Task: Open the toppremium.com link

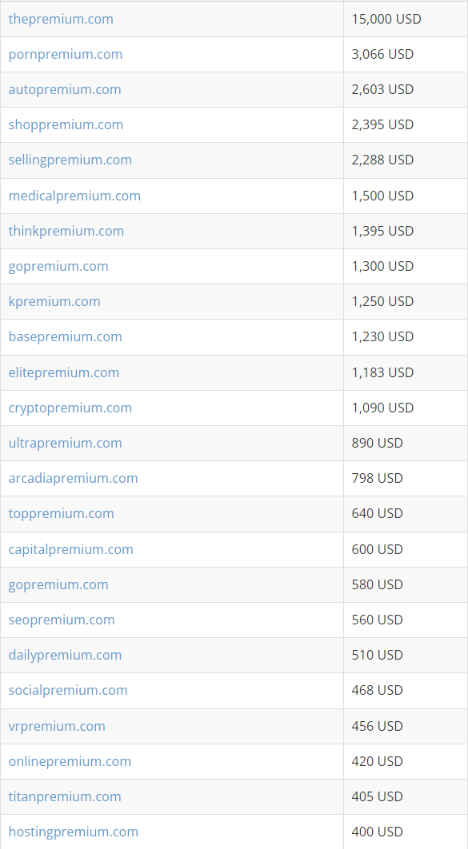Action: pyautogui.click(x=61, y=513)
